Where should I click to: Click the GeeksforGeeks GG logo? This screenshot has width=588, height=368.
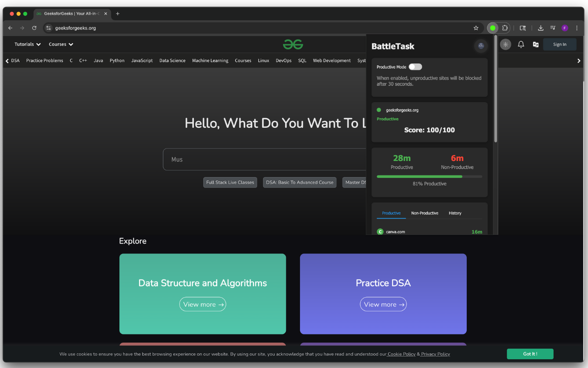[293, 44]
